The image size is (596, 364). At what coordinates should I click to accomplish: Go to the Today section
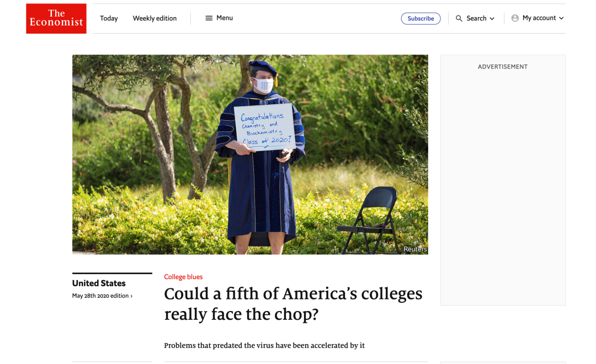tap(109, 18)
